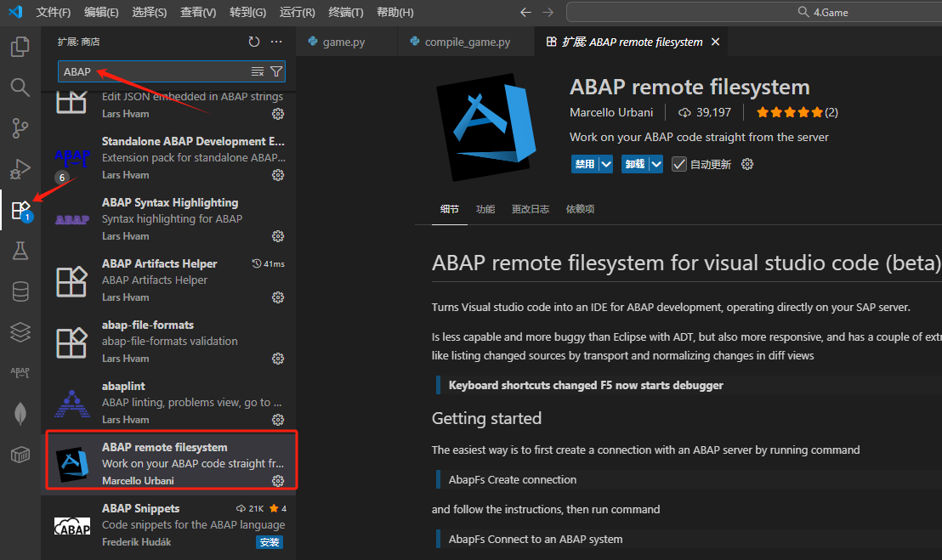Open gear menu for Edit JSON embedded extension
The width and height of the screenshot is (942, 560).
(277, 114)
